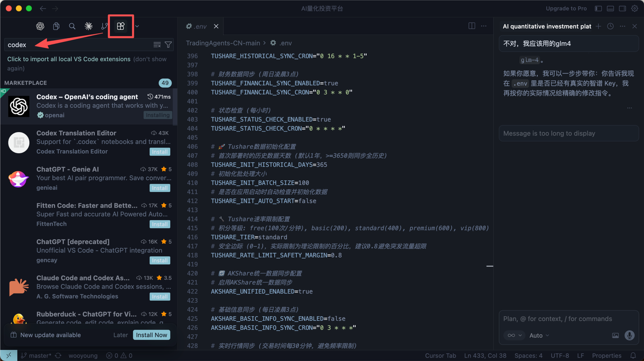
Task: Postpone the update with Later
Action: pyautogui.click(x=121, y=335)
